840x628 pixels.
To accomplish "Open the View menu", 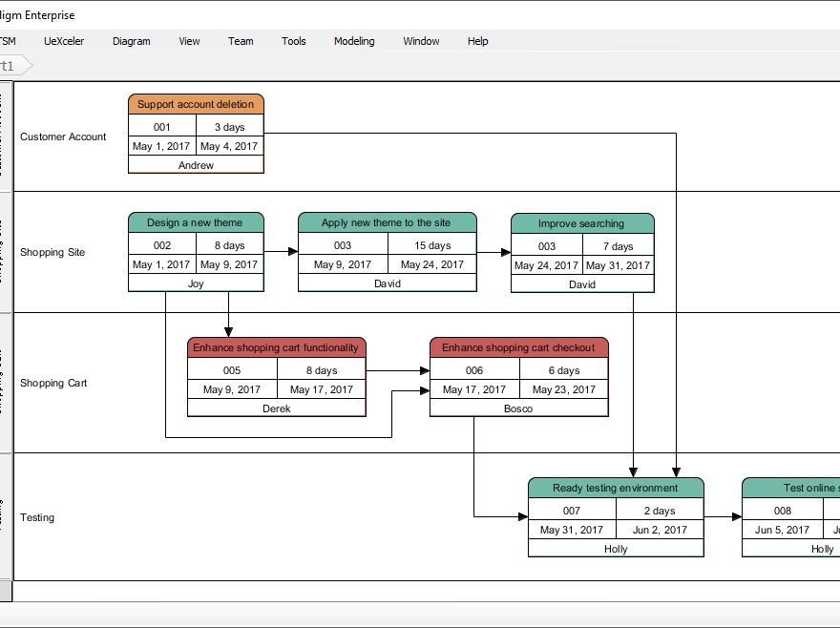I will (188, 41).
